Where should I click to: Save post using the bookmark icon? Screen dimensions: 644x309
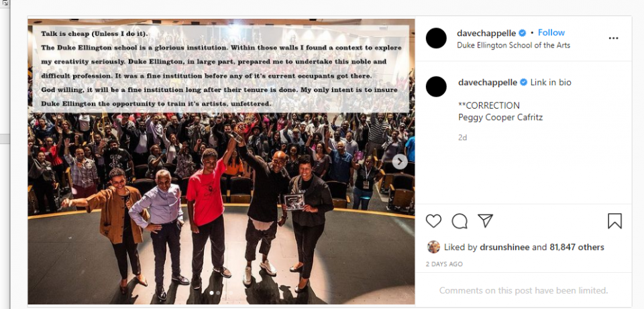(615, 221)
